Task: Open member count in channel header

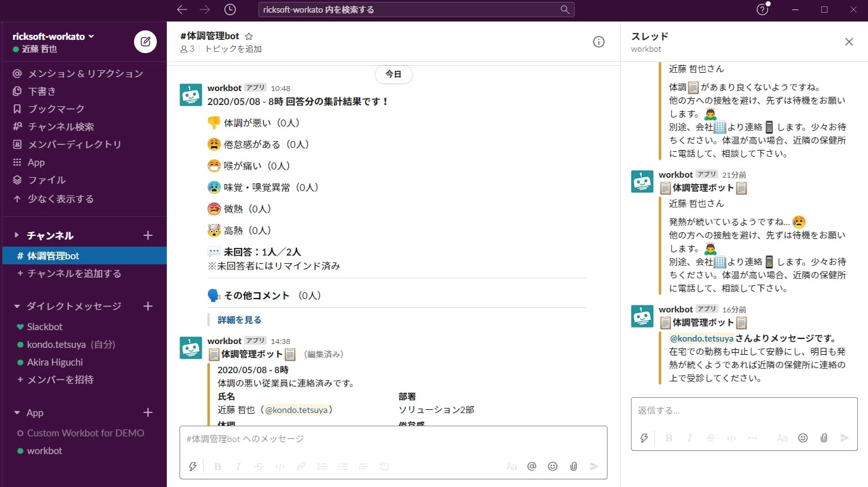Action: tap(188, 49)
